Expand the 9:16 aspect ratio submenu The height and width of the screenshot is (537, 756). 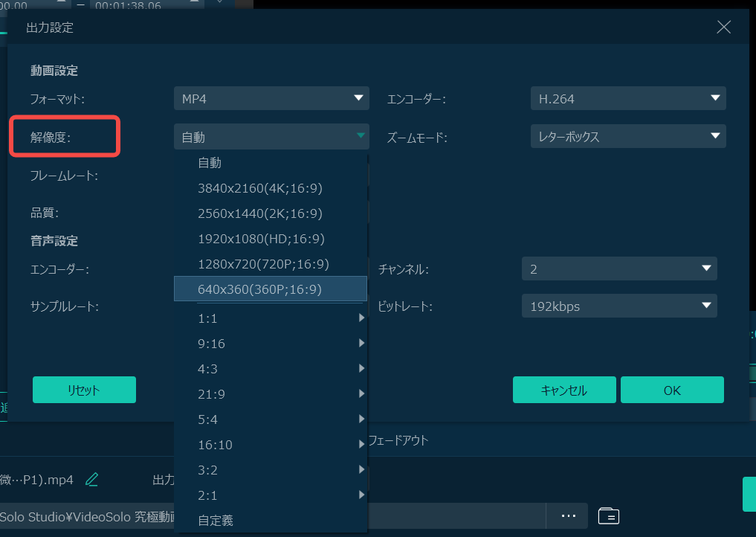point(271,344)
